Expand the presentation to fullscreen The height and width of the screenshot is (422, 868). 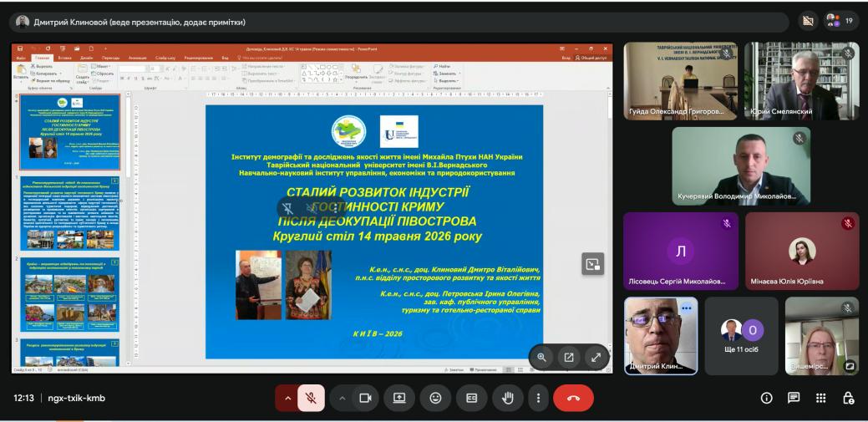coord(596,358)
